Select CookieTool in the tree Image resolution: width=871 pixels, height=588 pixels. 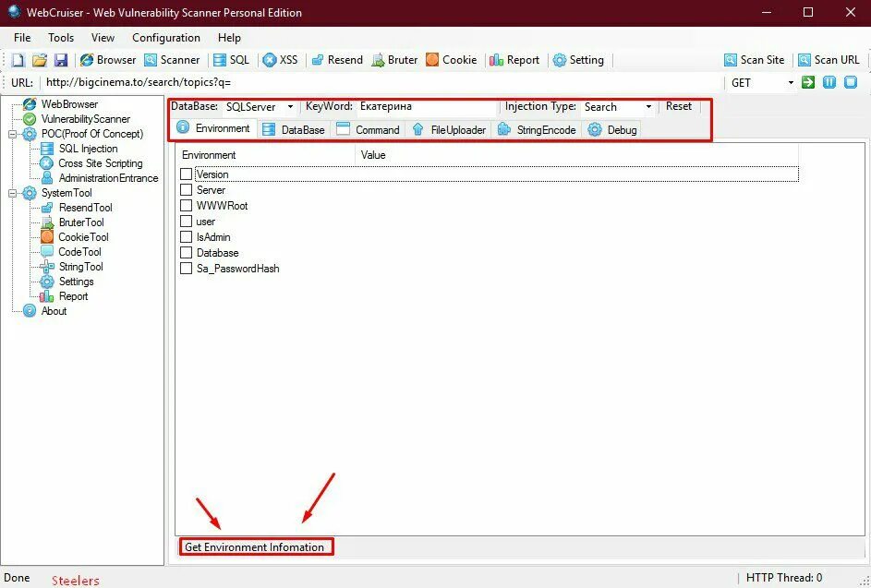[x=83, y=237]
